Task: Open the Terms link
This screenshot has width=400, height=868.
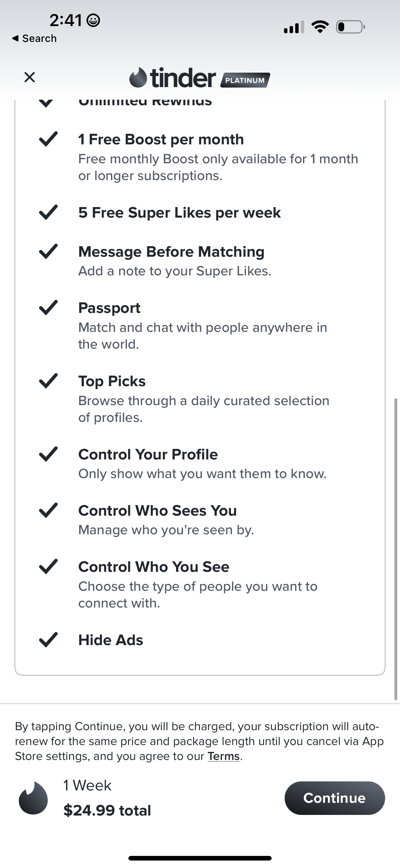Action: [224, 756]
